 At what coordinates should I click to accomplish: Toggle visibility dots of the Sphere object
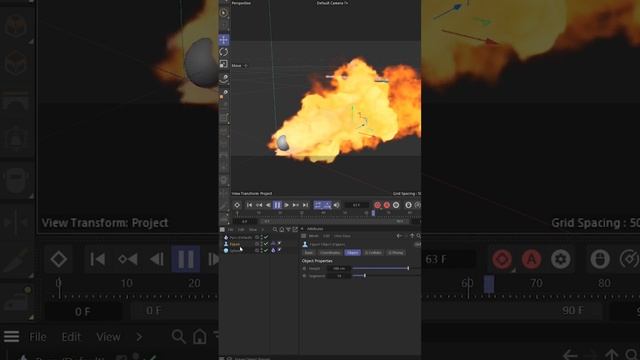(261, 251)
